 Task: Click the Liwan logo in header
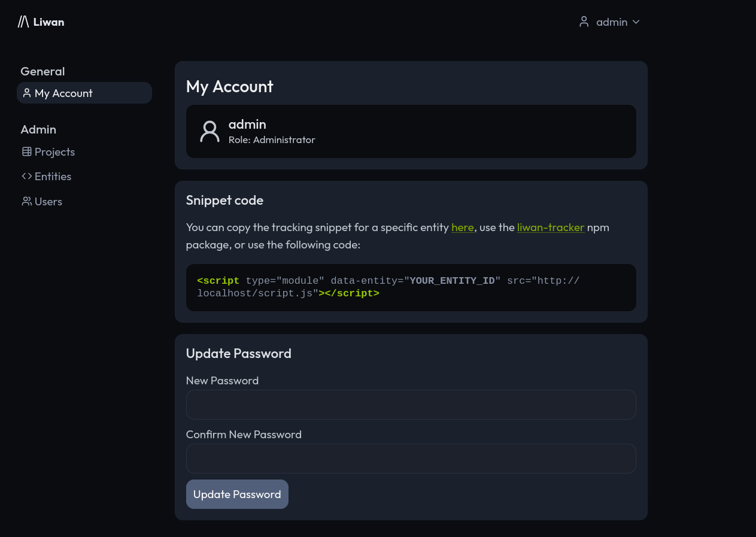coord(41,22)
